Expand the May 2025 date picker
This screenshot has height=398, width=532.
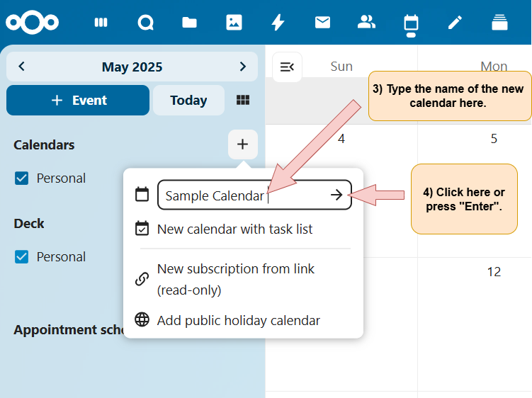[132, 67]
